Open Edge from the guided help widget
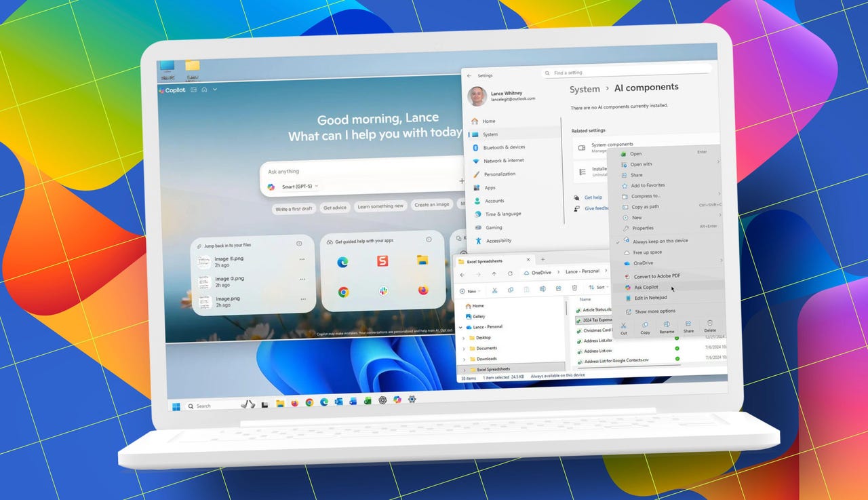 (342, 263)
